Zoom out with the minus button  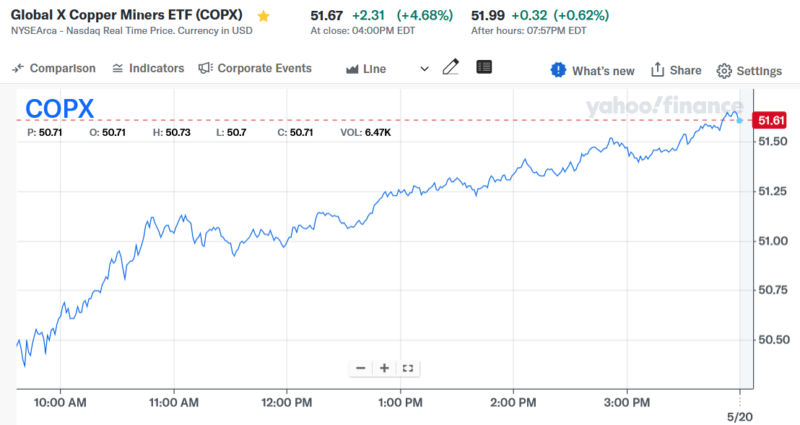(361, 368)
